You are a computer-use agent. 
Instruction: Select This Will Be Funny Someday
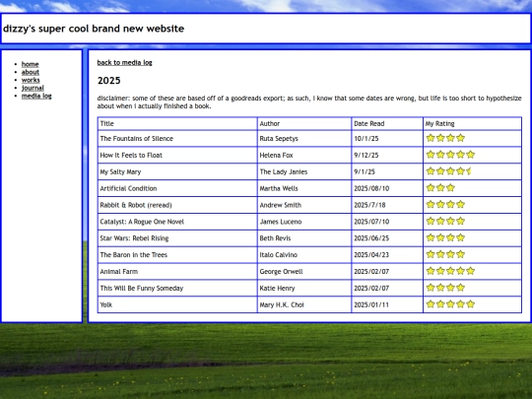pyautogui.click(x=142, y=288)
